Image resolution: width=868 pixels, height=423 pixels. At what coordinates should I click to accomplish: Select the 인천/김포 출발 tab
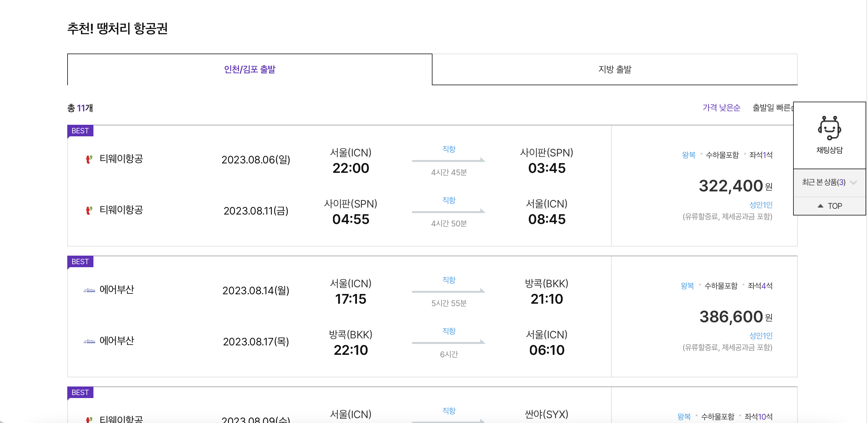(x=250, y=69)
